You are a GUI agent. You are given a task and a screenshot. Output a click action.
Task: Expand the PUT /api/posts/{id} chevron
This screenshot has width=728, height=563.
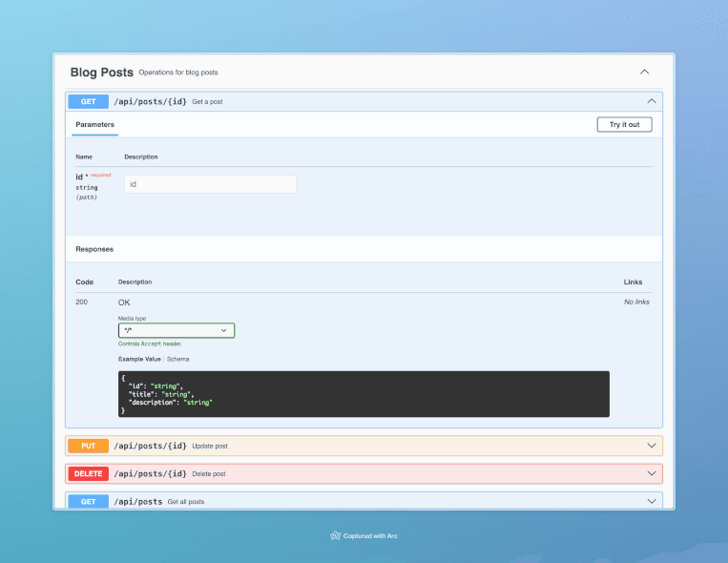pos(652,446)
